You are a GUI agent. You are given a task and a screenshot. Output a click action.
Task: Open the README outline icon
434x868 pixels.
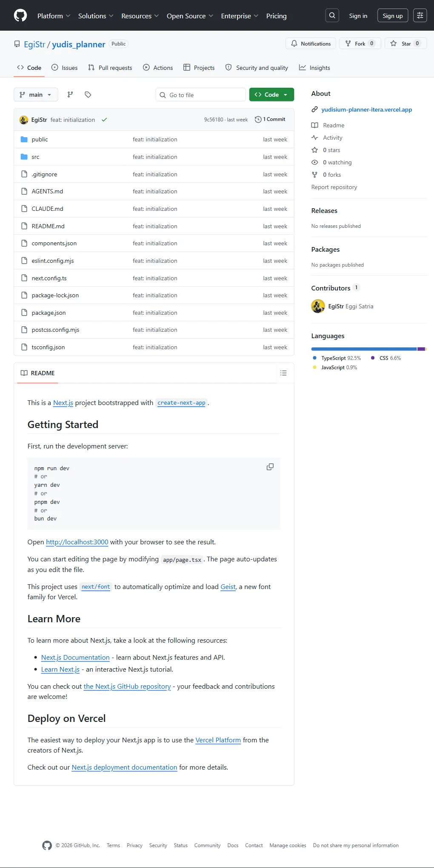click(x=283, y=373)
